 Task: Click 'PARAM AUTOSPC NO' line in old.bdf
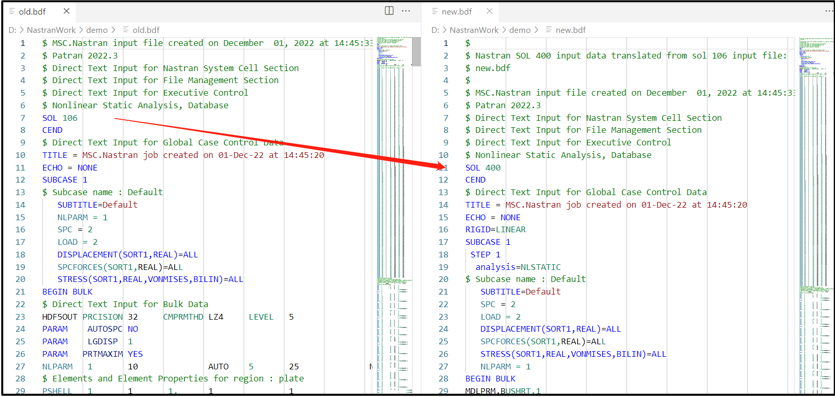[x=90, y=329]
